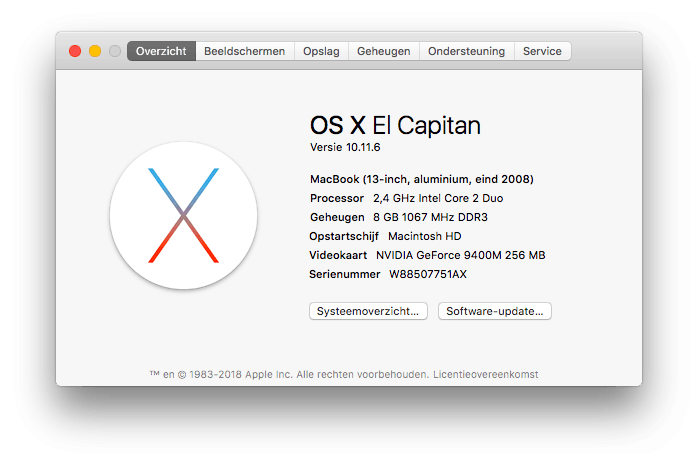
Task: Close the window with the red button
Action: click(75, 51)
